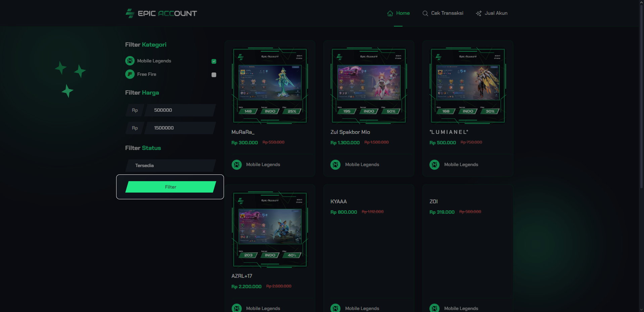644x312 pixels.
Task: Open Jual Akun page
Action: (492, 13)
